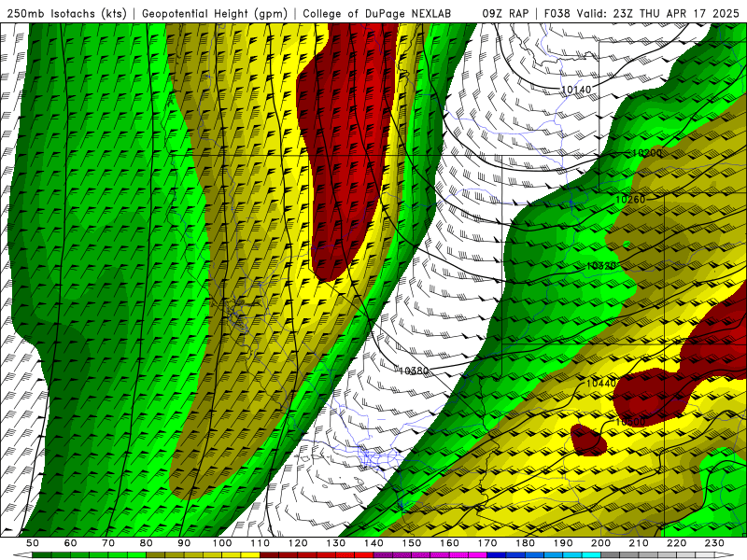Click the 10320 height contour label
Image resolution: width=747 pixels, height=560 pixels.
pos(601,266)
